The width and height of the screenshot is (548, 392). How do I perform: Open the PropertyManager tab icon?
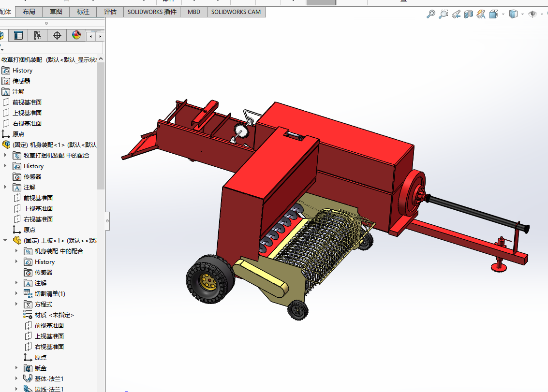(x=18, y=35)
